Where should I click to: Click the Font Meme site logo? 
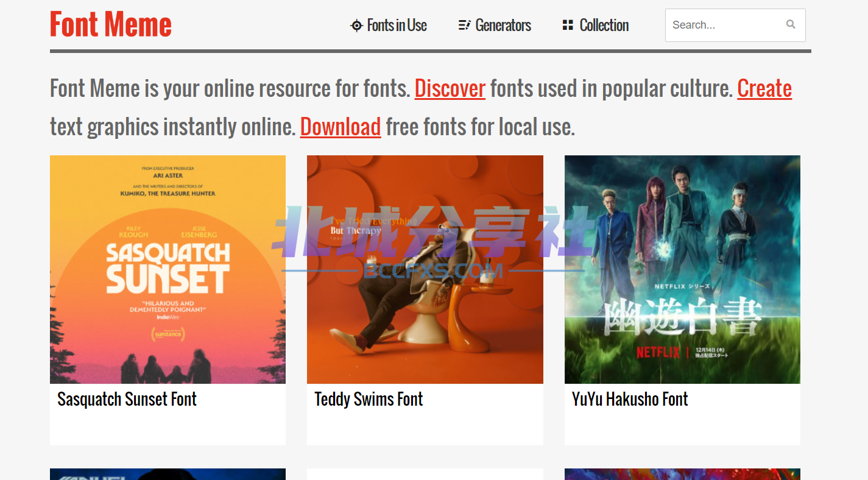[110, 24]
